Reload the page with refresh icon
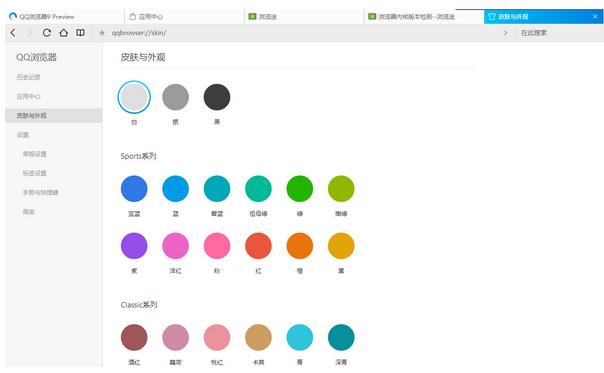This screenshot has height=373, width=604. pyautogui.click(x=47, y=33)
